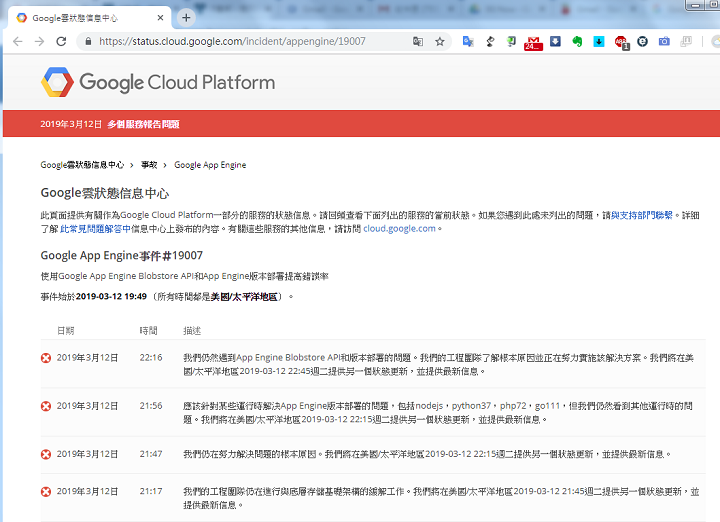Click the Google Translate extension icon
The width and height of the screenshot is (720, 522).
pos(468,42)
